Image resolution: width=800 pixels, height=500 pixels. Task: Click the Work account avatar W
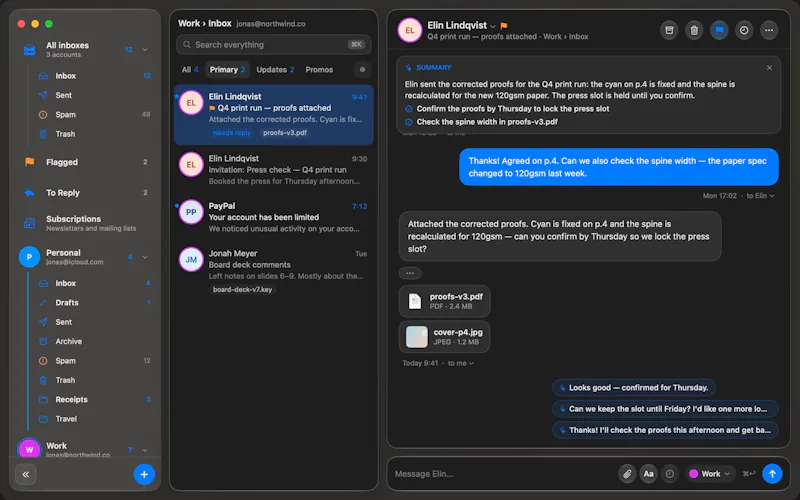(29, 449)
